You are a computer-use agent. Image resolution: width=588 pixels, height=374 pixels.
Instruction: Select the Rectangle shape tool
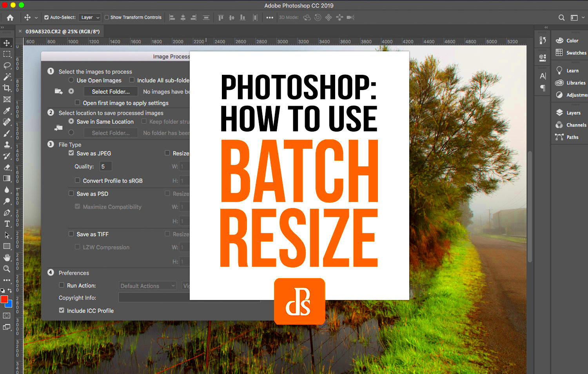(x=7, y=246)
